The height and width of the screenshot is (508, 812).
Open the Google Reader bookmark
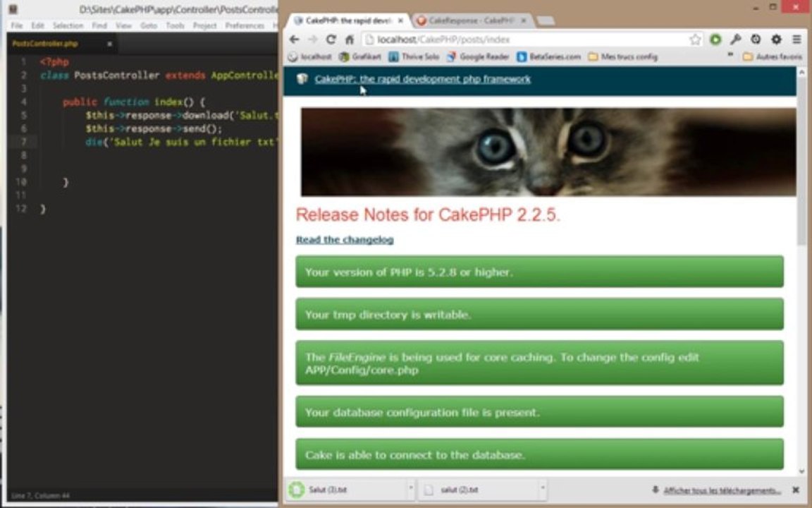[x=477, y=56]
